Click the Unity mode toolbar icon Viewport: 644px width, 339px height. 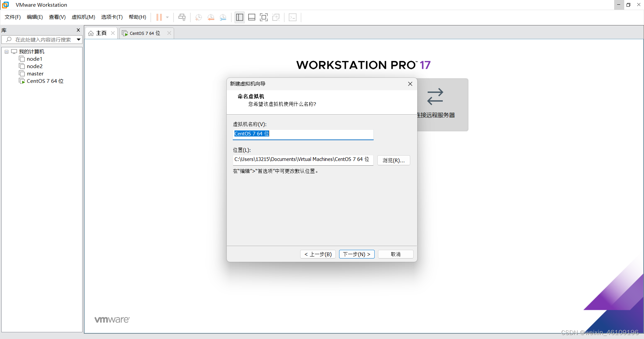click(x=276, y=17)
